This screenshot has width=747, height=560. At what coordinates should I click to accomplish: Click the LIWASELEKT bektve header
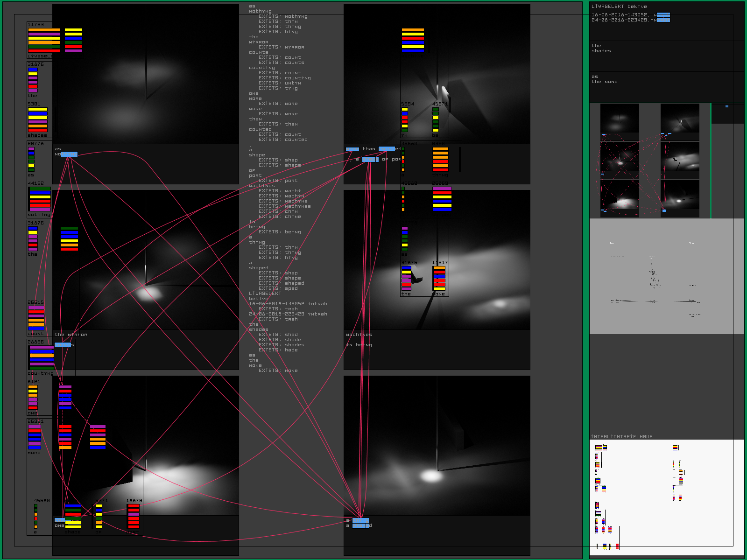point(619,7)
